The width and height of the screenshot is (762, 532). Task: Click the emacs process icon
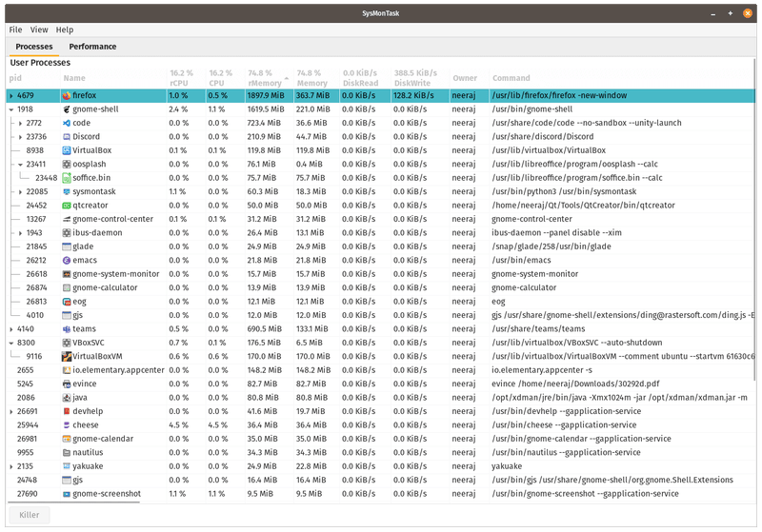66,260
